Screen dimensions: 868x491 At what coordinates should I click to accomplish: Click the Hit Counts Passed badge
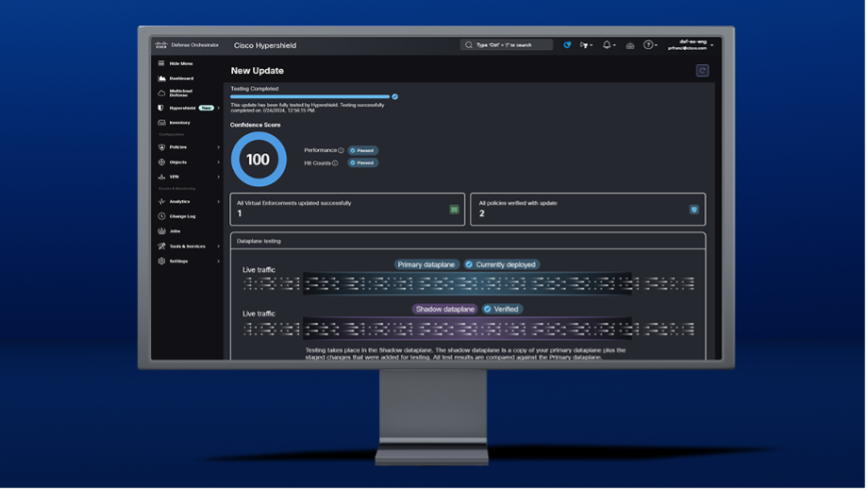(x=363, y=163)
